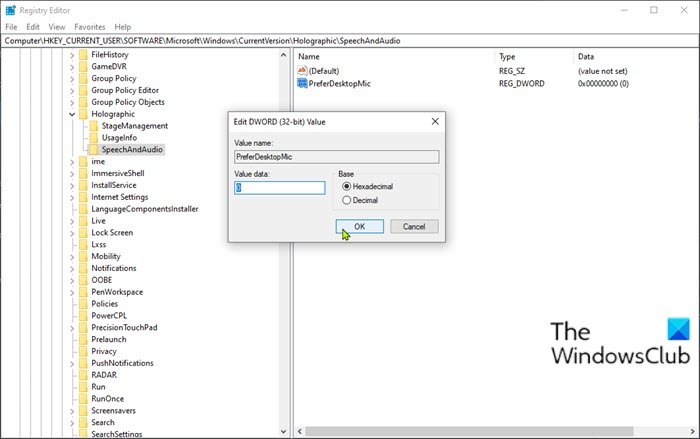This screenshot has height=439, width=700.
Task: Select the RADAR tree item
Action: click(x=104, y=375)
